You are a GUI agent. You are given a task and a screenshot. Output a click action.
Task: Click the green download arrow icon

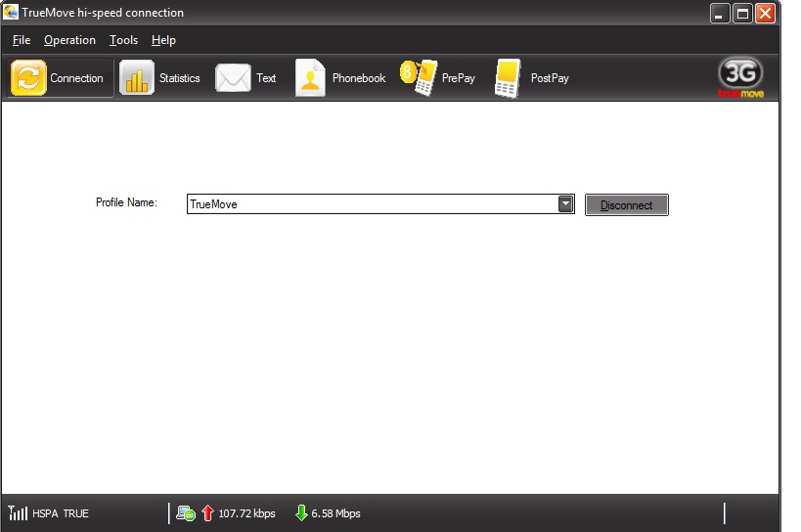(x=301, y=512)
